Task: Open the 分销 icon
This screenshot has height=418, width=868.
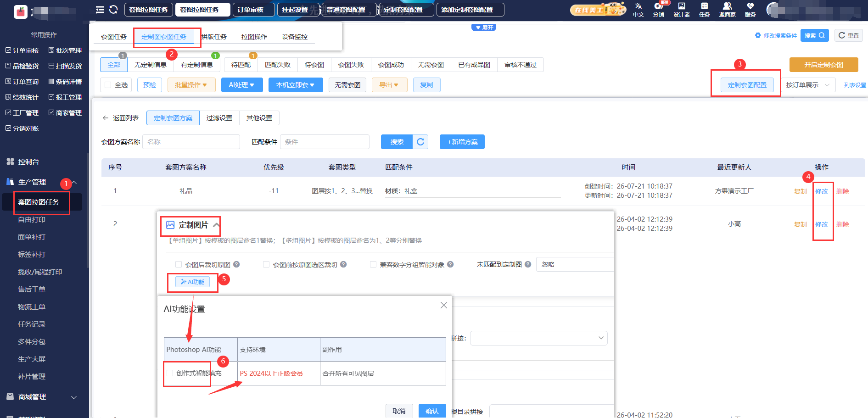Action: coord(659,10)
